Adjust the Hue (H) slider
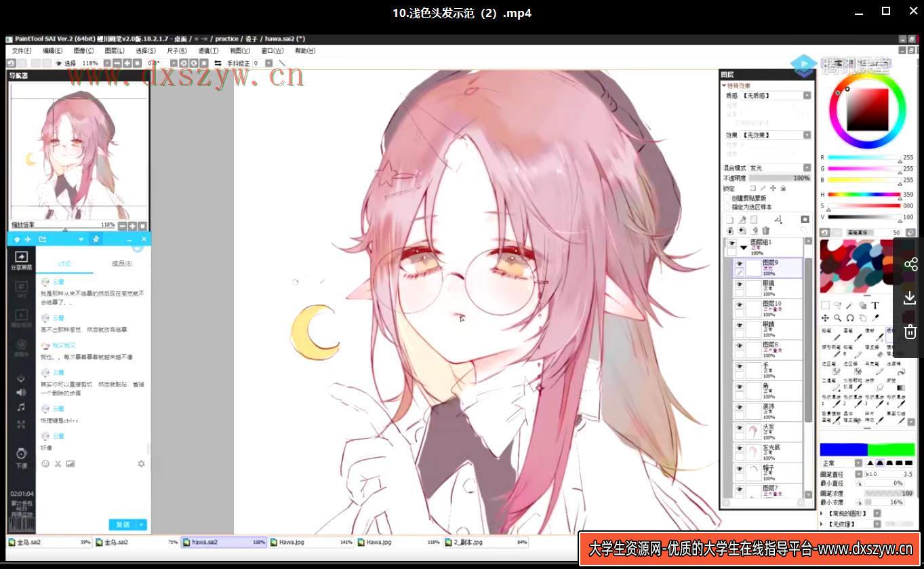This screenshot has height=569, width=924. 864,194
